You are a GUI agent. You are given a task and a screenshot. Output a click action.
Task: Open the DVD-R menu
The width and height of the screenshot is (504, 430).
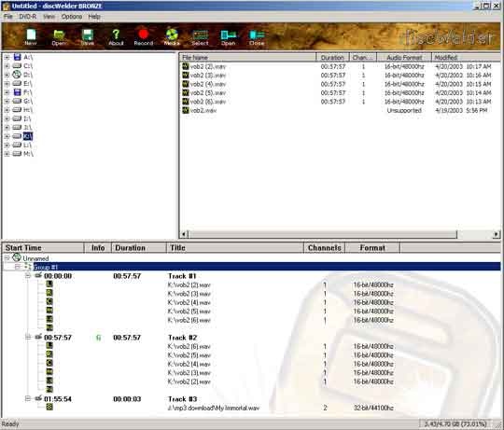tap(28, 17)
